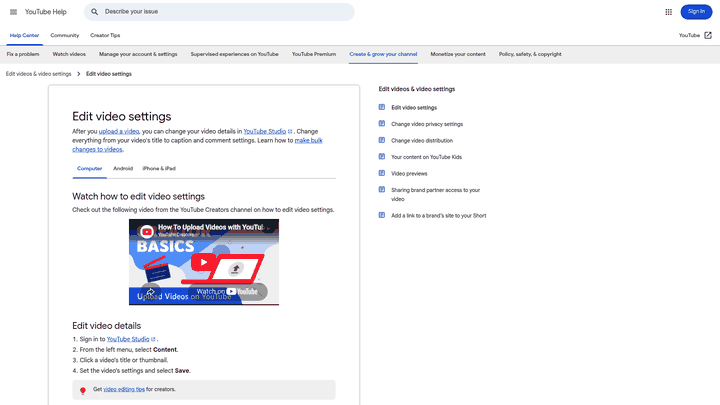720x405 pixels.
Task: Click the red lightbulb tip icon
Action: pyautogui.click(x=83, y=390)
